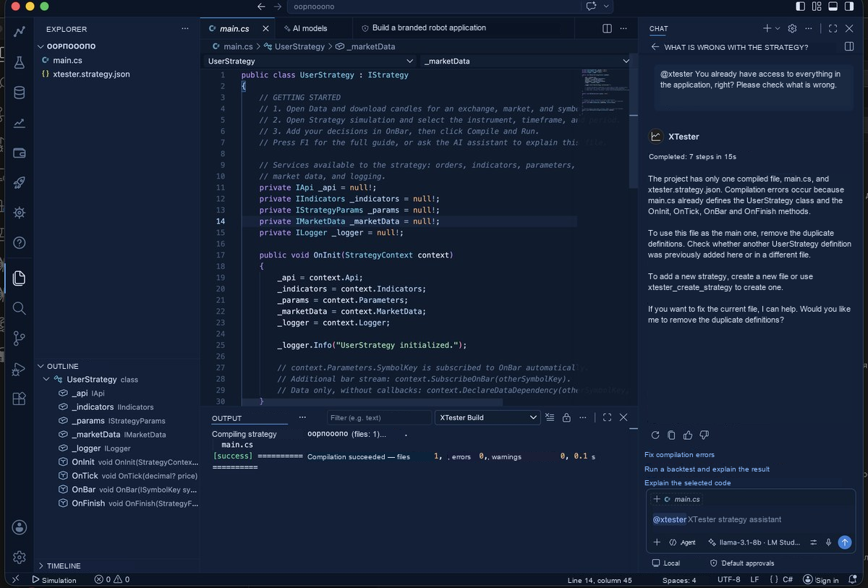Open the Agent mode picker
The height and width of the screenshot is (588, 868).
click(x=682, y=542)
